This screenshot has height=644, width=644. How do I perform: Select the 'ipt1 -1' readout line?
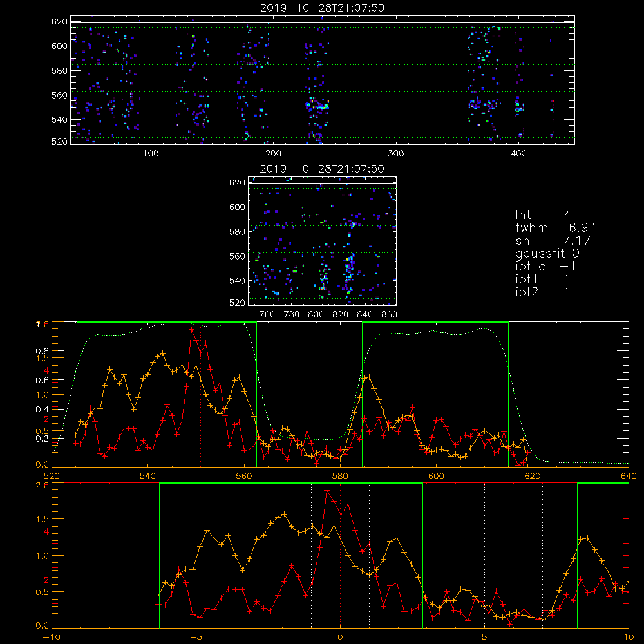coord(542,279)
